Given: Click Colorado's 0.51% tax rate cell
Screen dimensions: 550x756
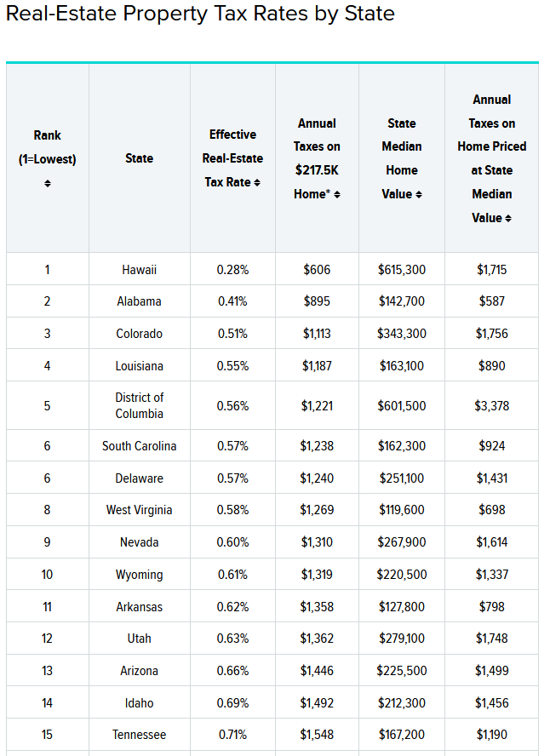Looking at the screenshot, I should pos(232,334).
